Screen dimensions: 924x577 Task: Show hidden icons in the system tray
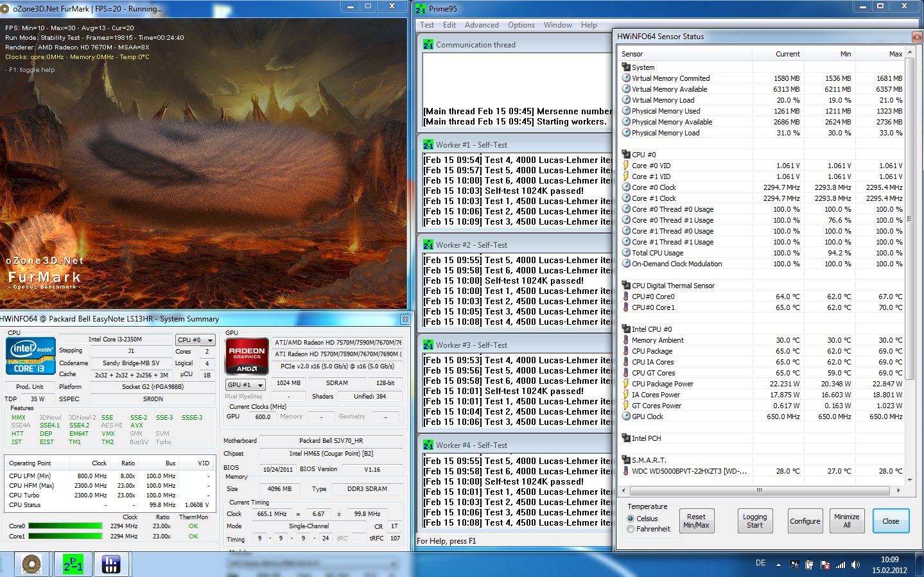click(x=778, y=565)
